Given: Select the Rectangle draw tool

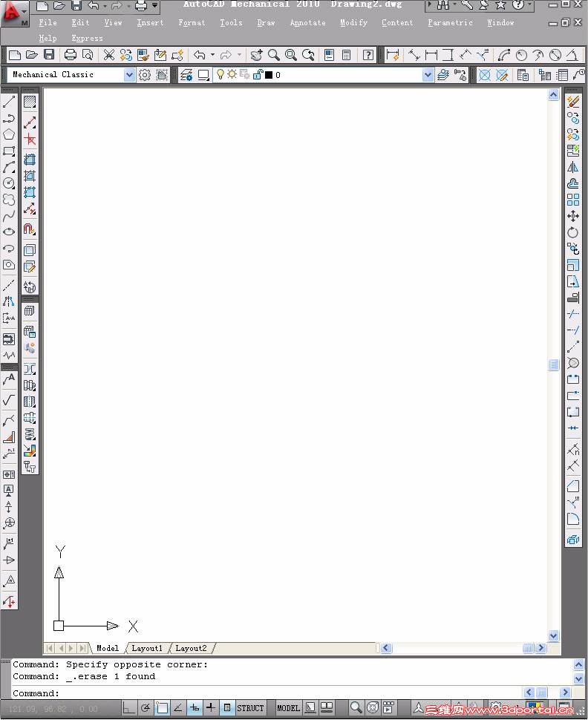Looking at the screenshot, I should pos(9,151).
